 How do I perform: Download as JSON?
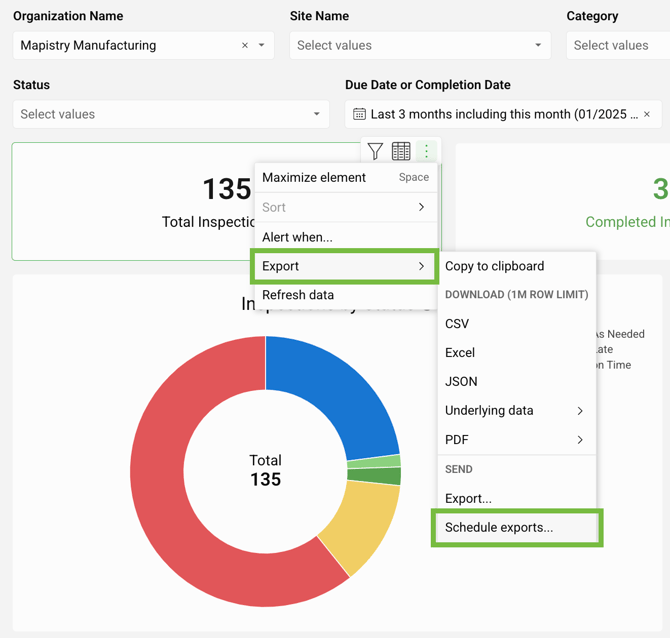click(x=517, y=382)
